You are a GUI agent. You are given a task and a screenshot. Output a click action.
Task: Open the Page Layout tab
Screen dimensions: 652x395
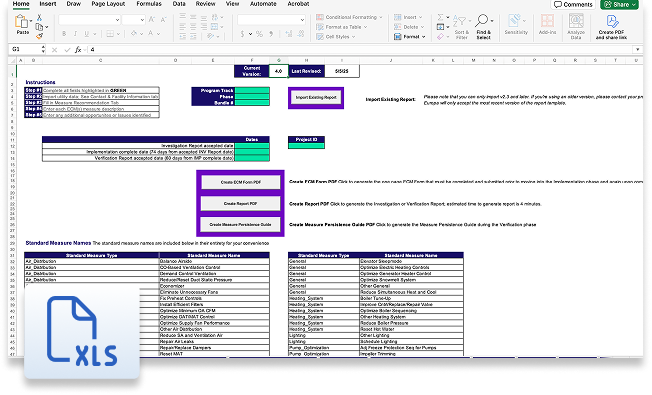pyautogui.click(x=108, y=4)
